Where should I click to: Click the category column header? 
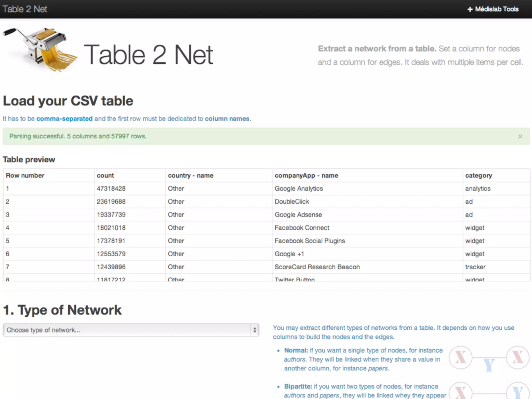coord(478,176)
